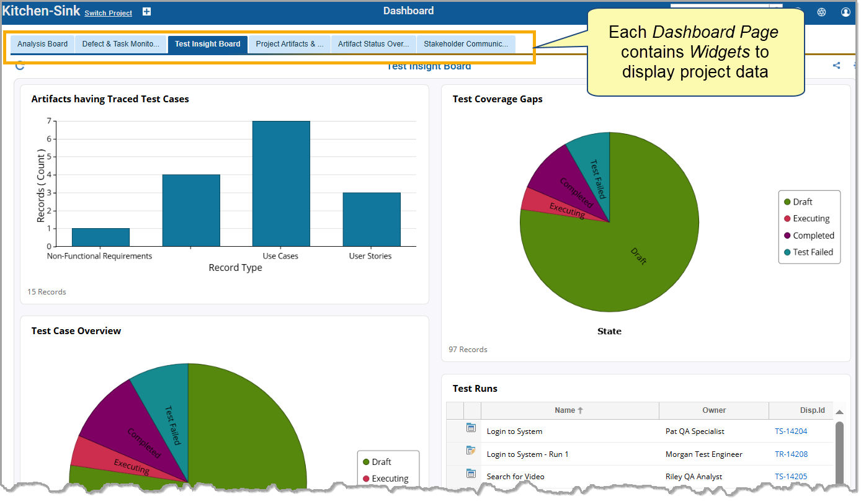Click the plus icon beside Switch Project
Viewport: 861px width, 504px height.
point(146,12)
